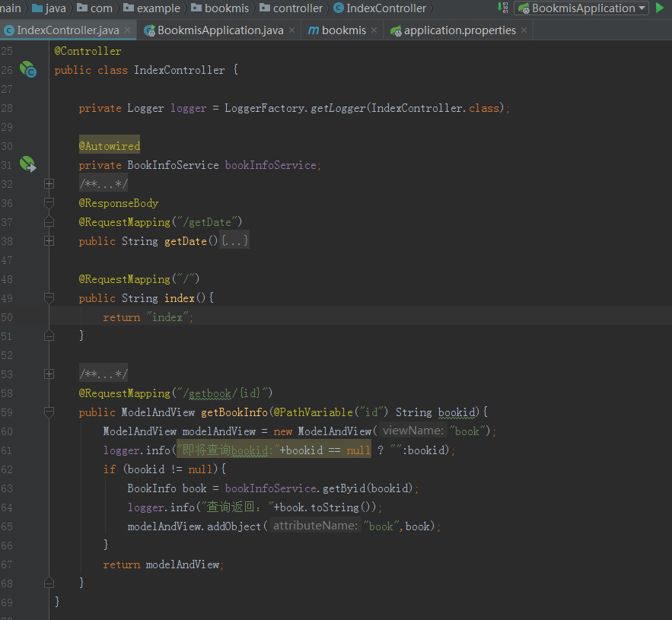Image resolution: width=672 pixels, height=620 pixels.
Task: Click fold end marker at line 51
Action: (49, 335)
